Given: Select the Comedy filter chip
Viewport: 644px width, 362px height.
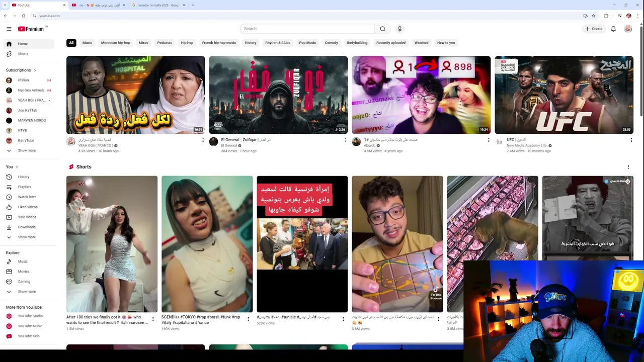Looking at the screenshot, I should point(332,43).
